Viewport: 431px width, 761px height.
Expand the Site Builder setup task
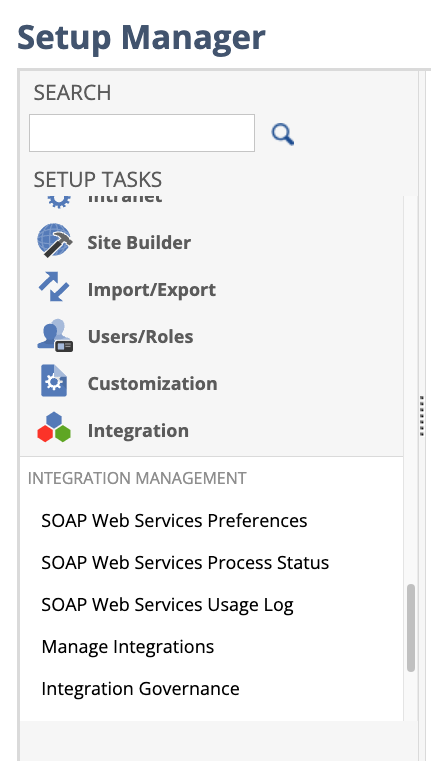(x=139, y=242)
